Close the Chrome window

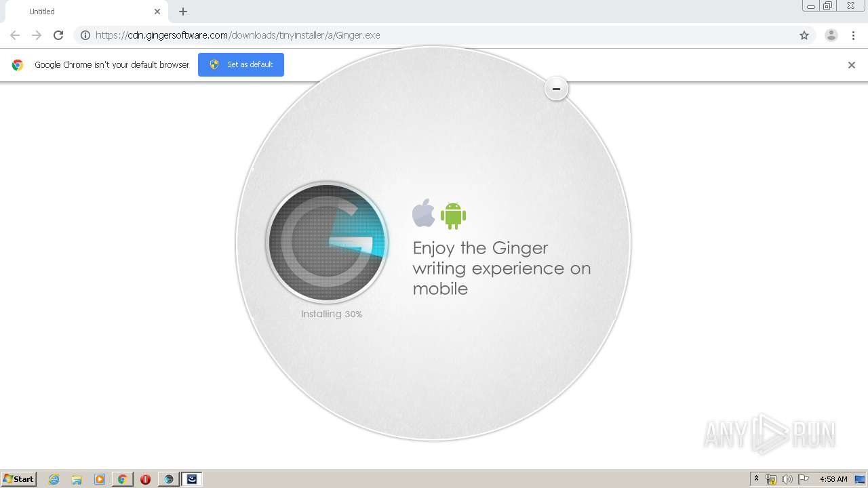850,6
